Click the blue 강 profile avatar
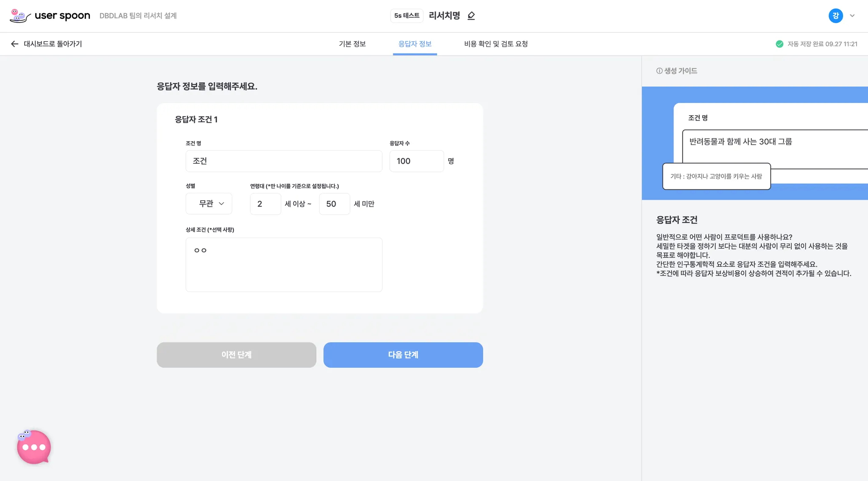Screen dimensions: 868x481 [835, 16]
